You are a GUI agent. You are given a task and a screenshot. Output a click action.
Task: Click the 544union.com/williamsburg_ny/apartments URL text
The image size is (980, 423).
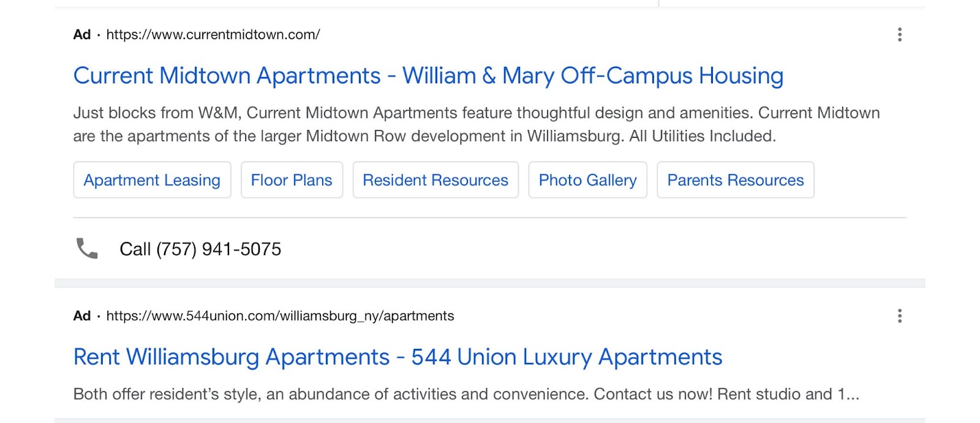click(x=280, y=316)
